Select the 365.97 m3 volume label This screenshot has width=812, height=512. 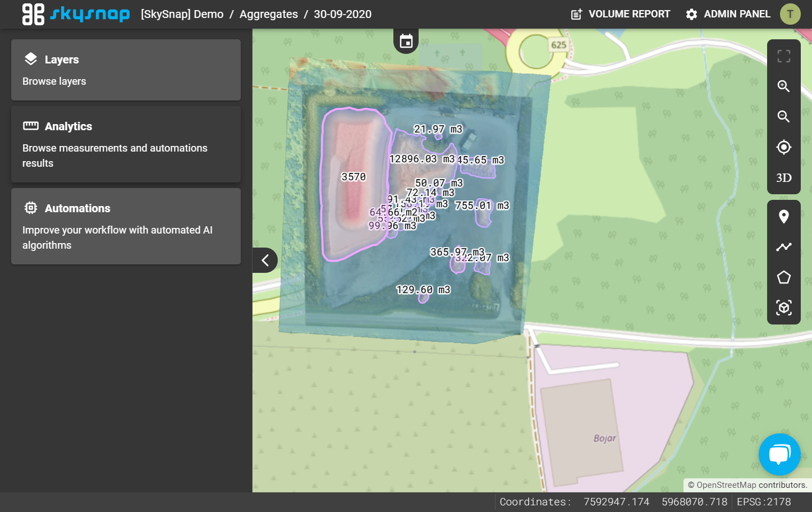click(x=457, y=252)
